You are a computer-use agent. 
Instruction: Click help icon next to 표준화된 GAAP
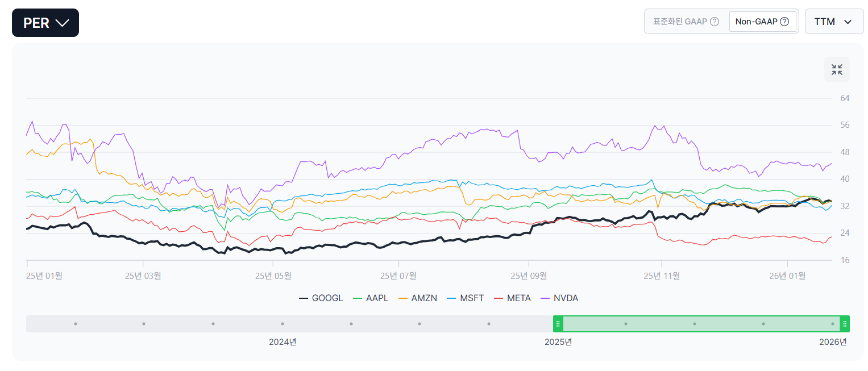(715, 22)
